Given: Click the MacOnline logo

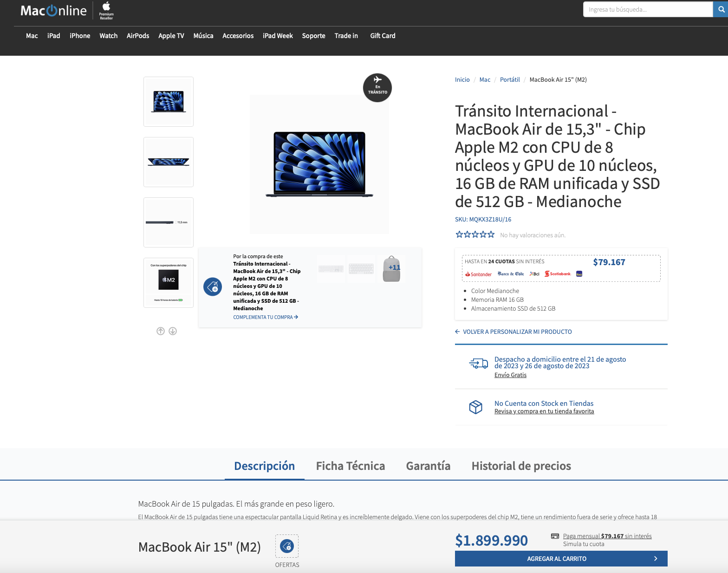Looking at the screenshot, I should pyautogui.click(x=53, y=11).
